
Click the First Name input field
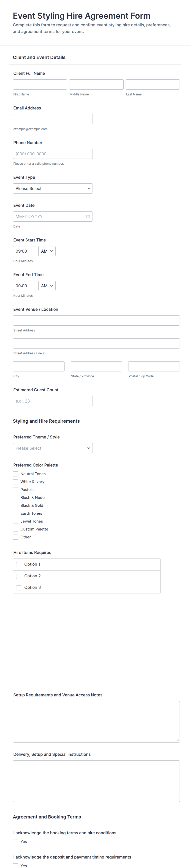point(40,84)
